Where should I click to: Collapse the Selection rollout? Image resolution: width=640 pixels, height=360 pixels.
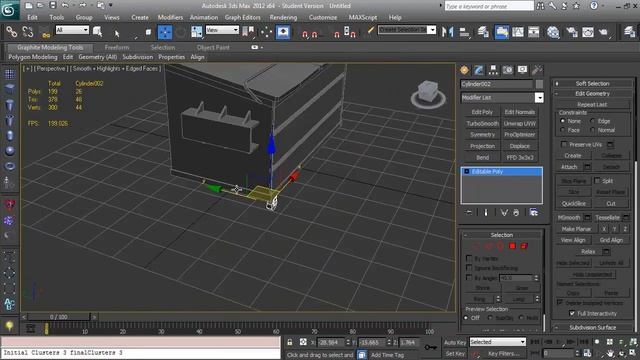[502, 235]
